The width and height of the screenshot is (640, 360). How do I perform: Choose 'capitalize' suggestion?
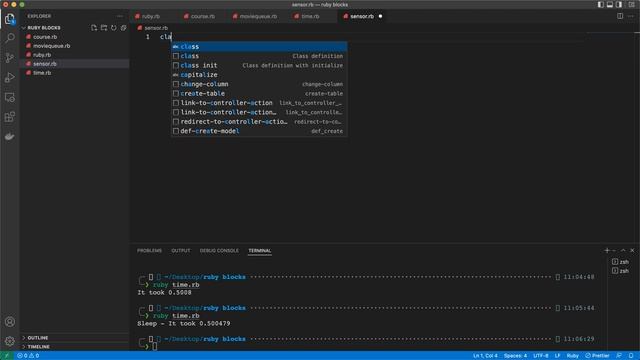259,75
